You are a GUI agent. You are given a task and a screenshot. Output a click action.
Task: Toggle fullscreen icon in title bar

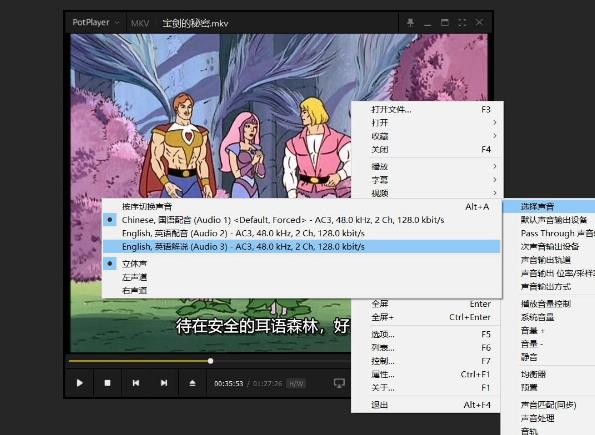tap(462, 22)
